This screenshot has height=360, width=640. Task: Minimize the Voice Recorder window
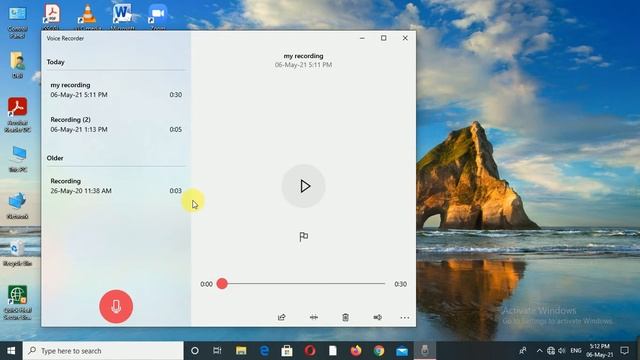(362, 38)
